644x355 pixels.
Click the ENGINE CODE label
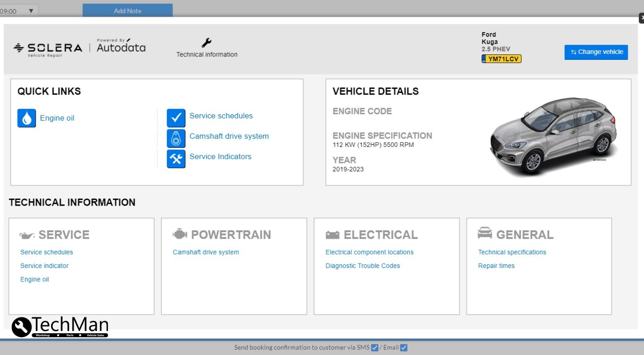point(362,112)
